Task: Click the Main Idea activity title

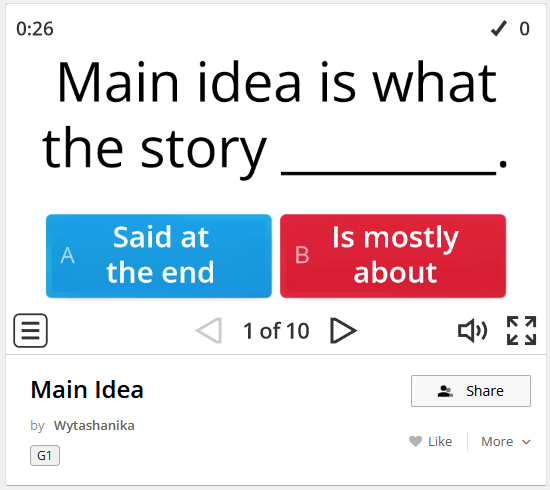Action: coord(87,390)
